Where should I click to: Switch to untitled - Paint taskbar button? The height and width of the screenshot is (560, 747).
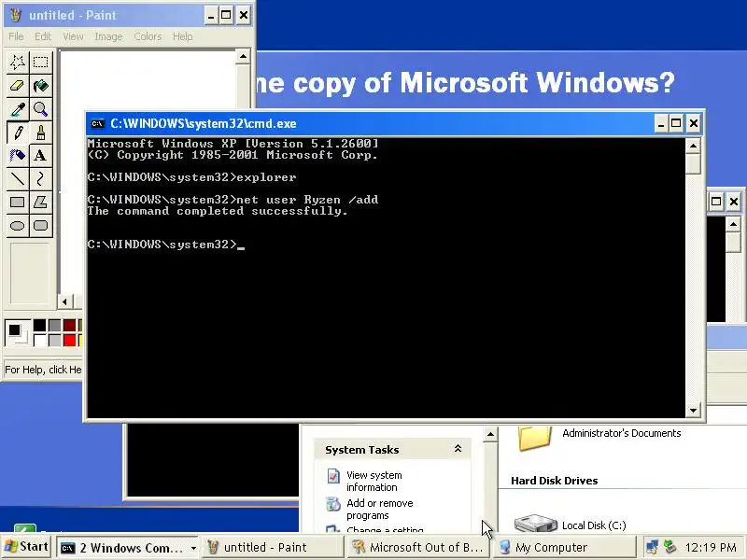[273, 548]
